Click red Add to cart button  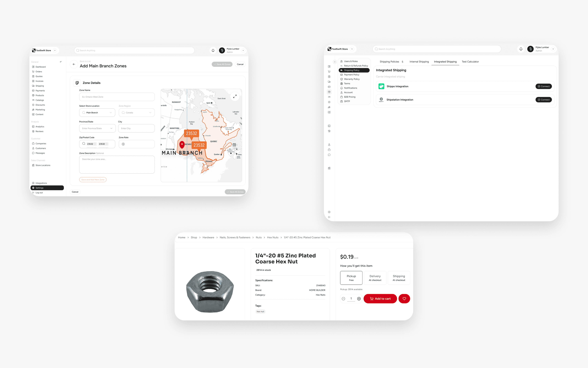[380, 299]
